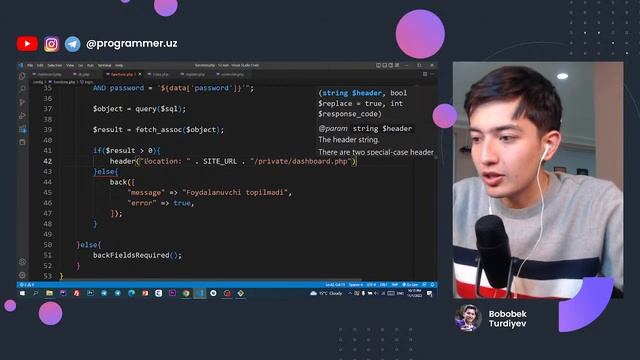Open the Cloudy weather widget on the taskbar
The image size is (640, 360).
click(326, 293)
